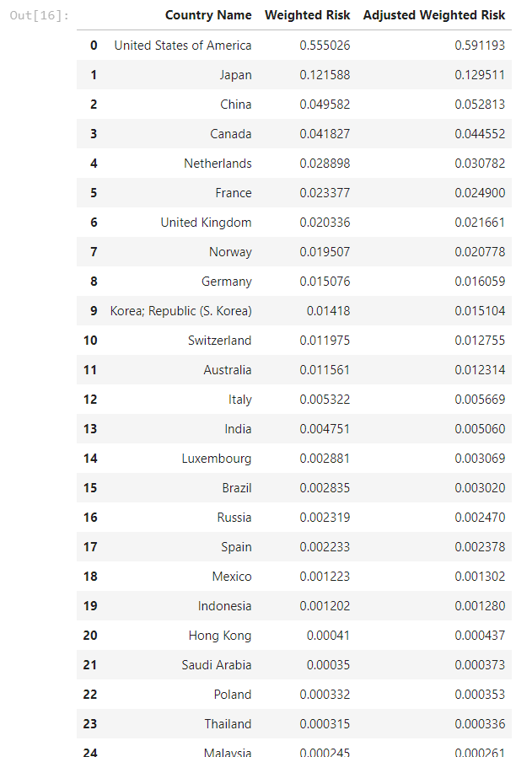Select the Netherlands row cell
Screen dimensions: 532x757
(218, 164)
